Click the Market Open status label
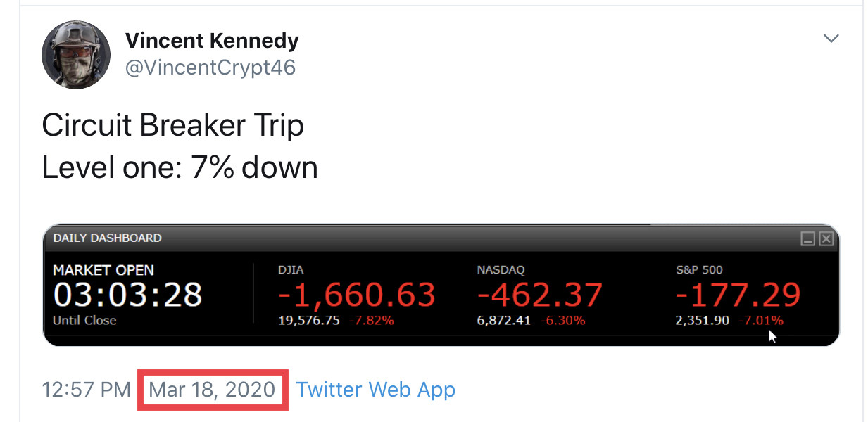868x422 pixels. (103, 270)
